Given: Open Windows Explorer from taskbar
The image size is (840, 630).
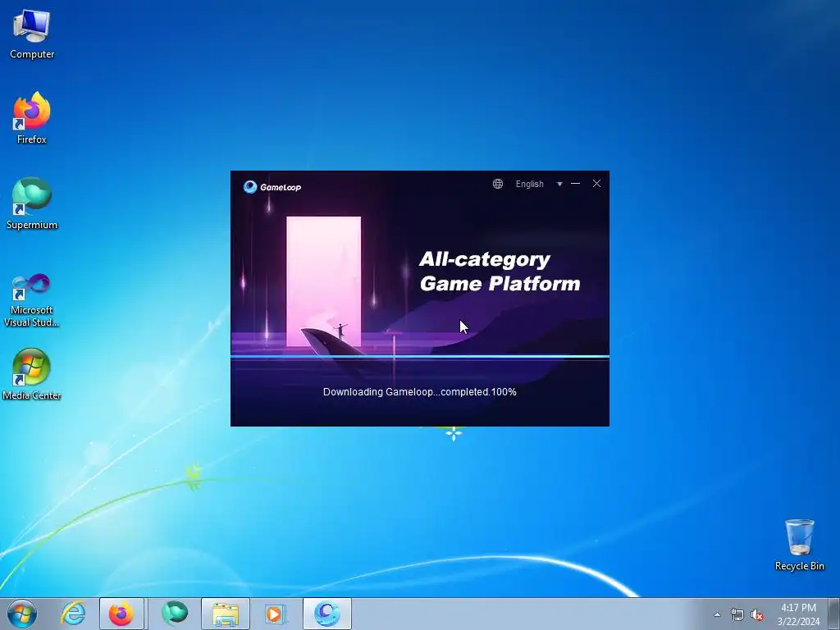Looking at the screenshot, I should [x=226, y=614].
